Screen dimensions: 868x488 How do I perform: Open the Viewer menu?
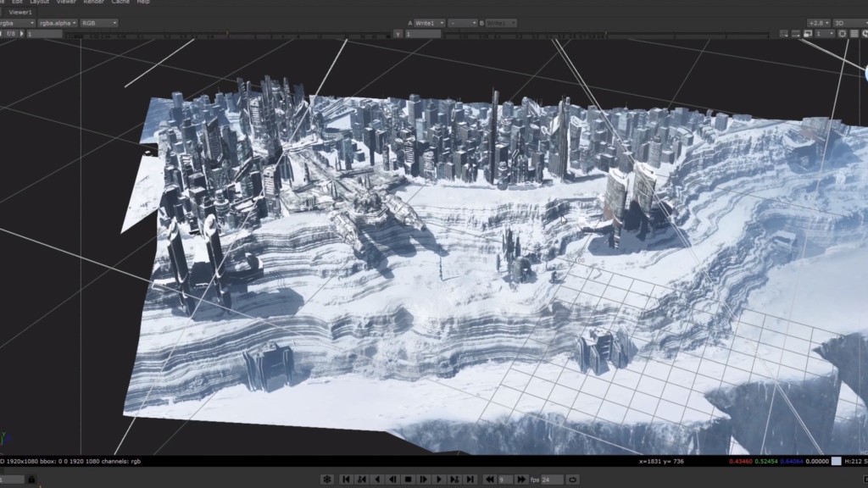(x=66, y=3)
